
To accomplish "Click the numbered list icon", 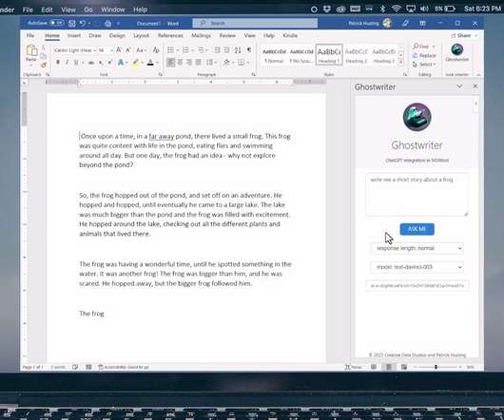I will pos(185,50).
